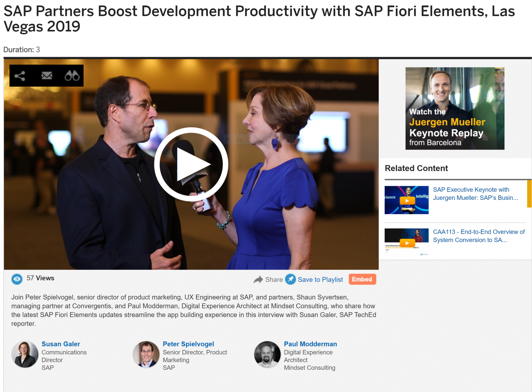The width and height of the screenshot is (532, 392).
Task: Play the video with center play button
Action: 191,164
